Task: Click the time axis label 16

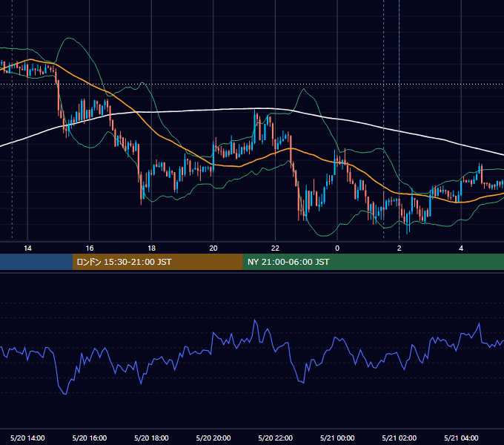Action: point(90,248)
